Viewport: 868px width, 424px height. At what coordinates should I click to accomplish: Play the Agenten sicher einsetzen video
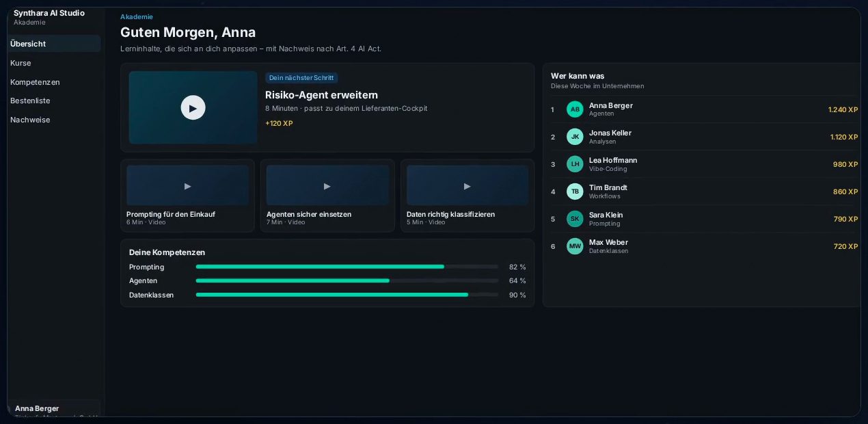coord(327,185)
